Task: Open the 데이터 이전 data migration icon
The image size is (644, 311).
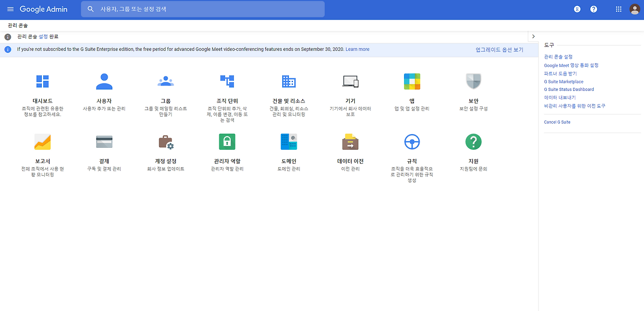Action: point(350,142)
